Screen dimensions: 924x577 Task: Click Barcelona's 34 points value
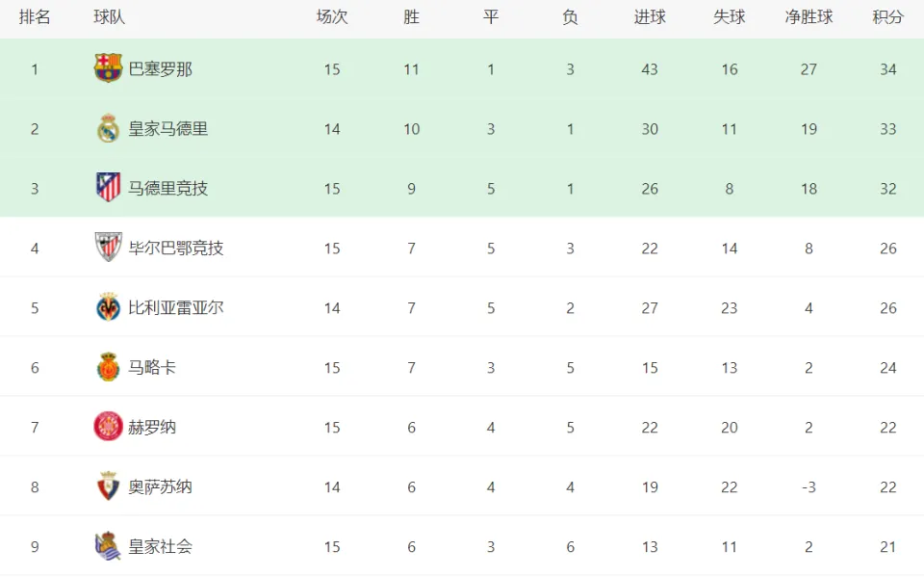(x=888, y=69)
